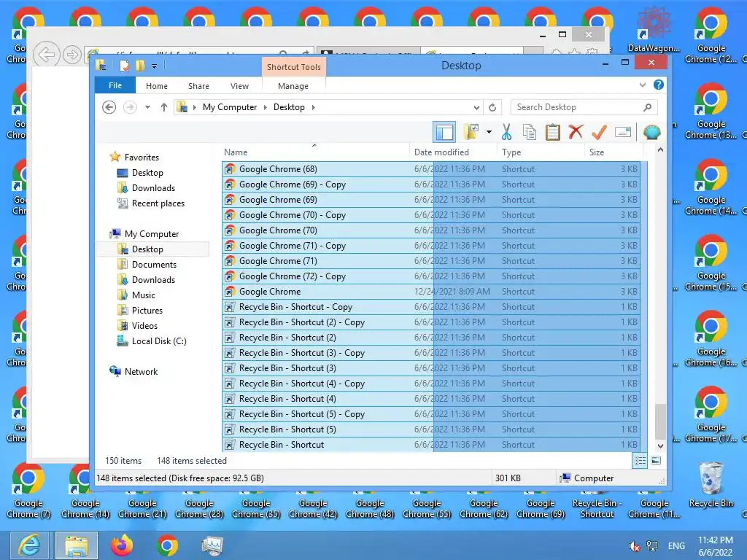Image resolution: width=747 pixels, height=560 pixels.
Task: Select the Google Chrome (68) file row
Action: (x=431, y=169)
